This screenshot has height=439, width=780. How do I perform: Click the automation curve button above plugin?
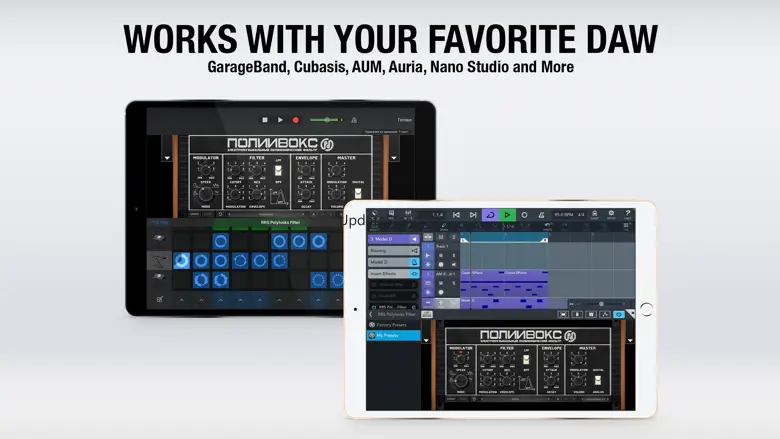605,314
